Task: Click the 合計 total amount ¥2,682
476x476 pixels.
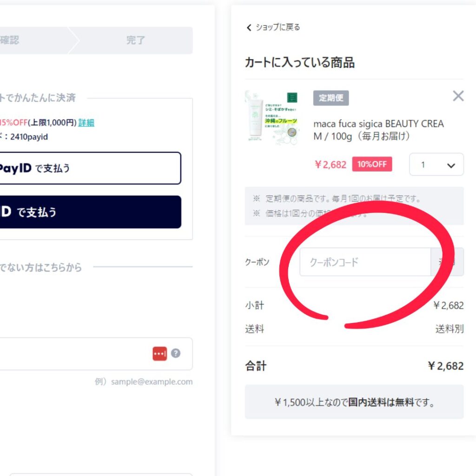Action: tap(445, 366)
